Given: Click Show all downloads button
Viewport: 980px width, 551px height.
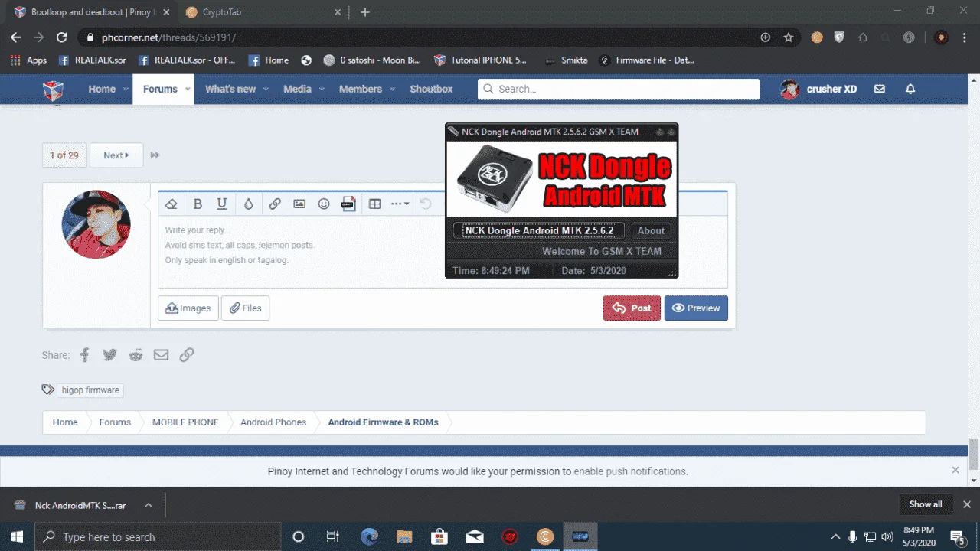Looking at the screenshot, I should (x=926, y=504).
